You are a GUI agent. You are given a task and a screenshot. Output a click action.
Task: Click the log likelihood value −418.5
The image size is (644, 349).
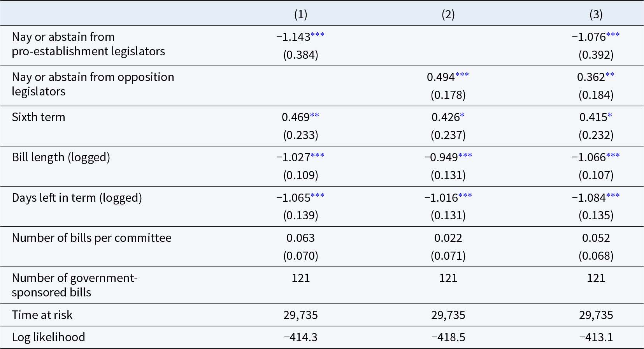pos(448,337)
